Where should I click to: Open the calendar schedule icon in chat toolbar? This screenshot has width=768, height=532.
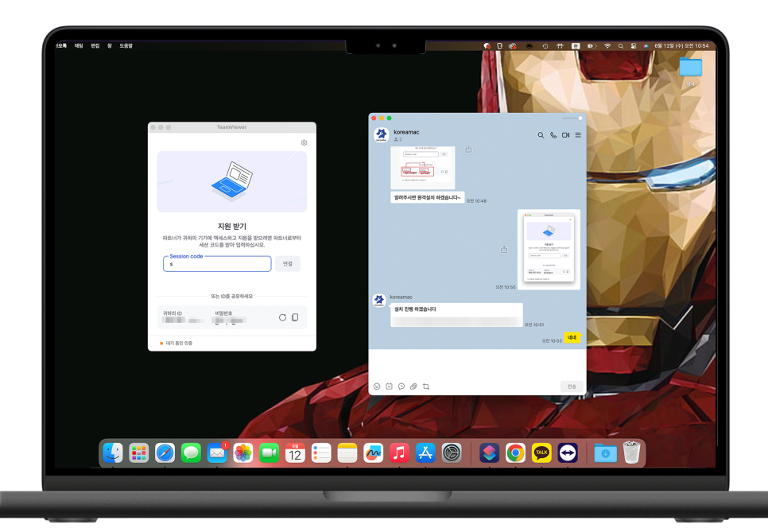point(389,386)
